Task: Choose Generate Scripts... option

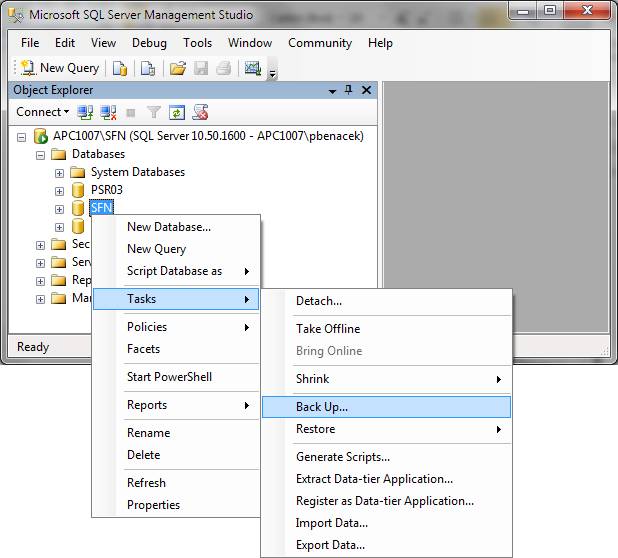Action: [x=386, y=457]
